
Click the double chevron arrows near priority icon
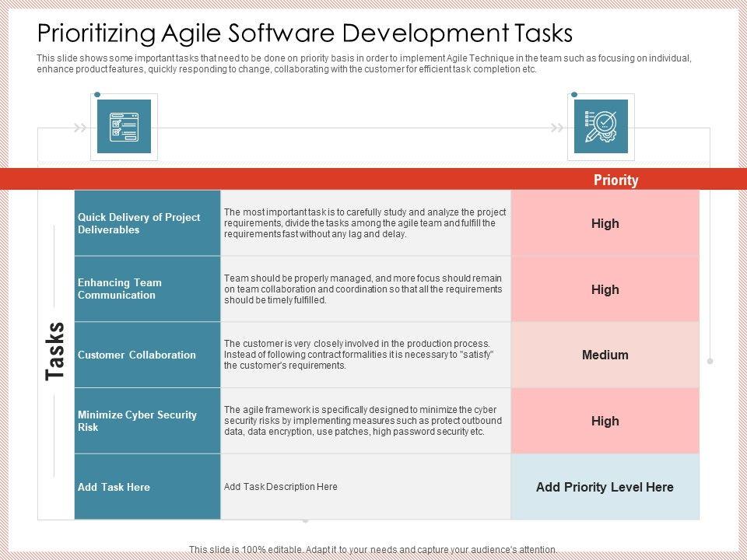click(x=556, y=128)
